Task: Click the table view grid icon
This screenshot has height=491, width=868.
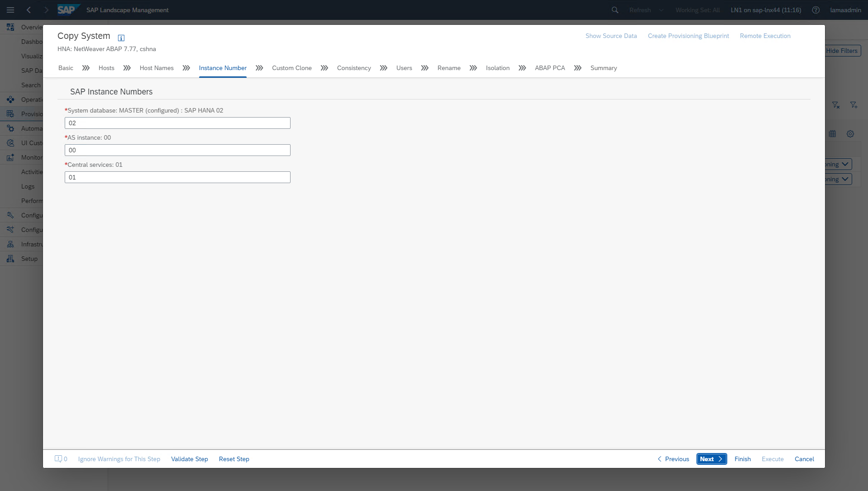Action: [x=832, y=134]
